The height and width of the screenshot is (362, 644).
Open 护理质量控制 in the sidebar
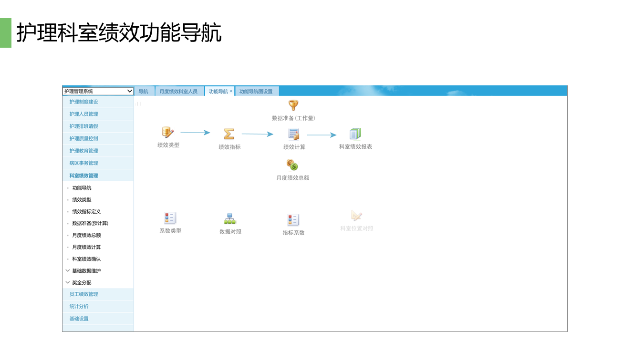pos(98,139)
